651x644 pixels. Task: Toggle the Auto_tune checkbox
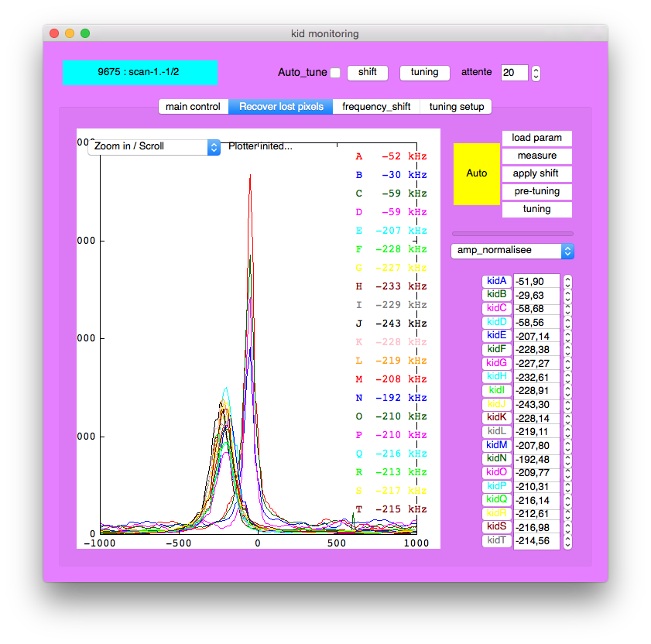pyautogui.click(x=335, y=73)
